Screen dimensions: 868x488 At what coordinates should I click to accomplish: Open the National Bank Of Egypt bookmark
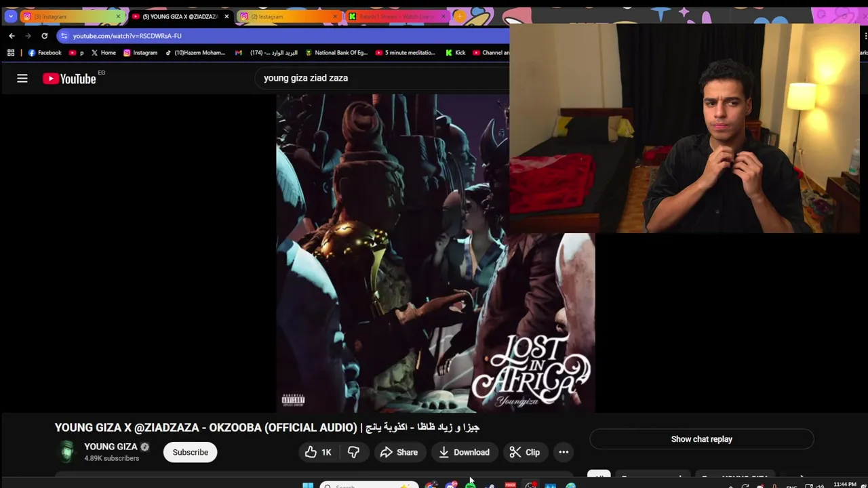point(336,53)
